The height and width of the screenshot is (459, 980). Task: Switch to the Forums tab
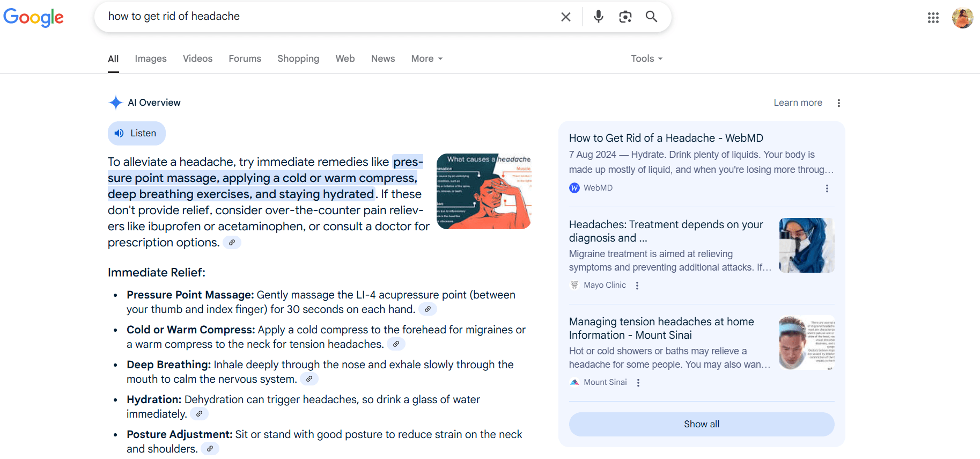[245, 59]
